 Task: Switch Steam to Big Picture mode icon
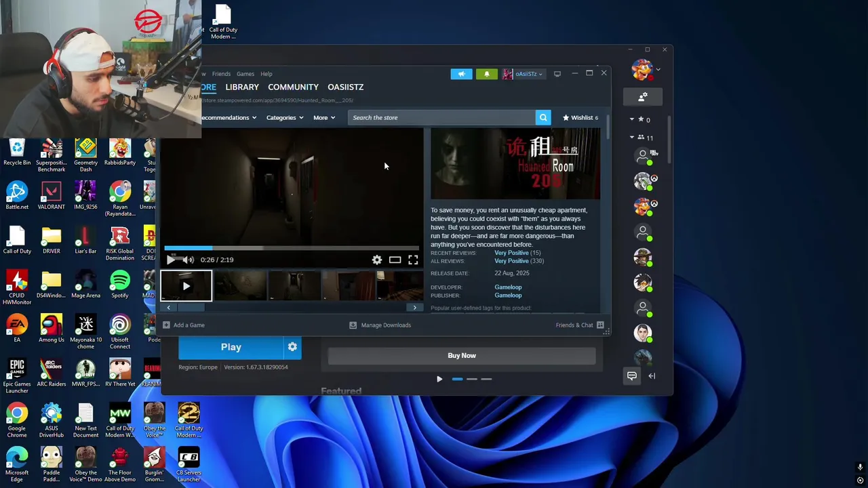coord(557,74)
